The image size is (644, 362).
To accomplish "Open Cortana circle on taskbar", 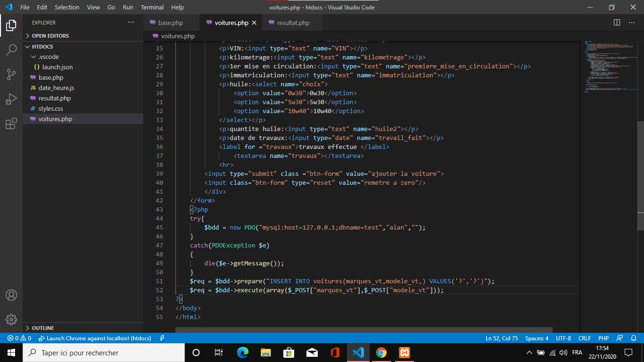I will coord(196,353).
